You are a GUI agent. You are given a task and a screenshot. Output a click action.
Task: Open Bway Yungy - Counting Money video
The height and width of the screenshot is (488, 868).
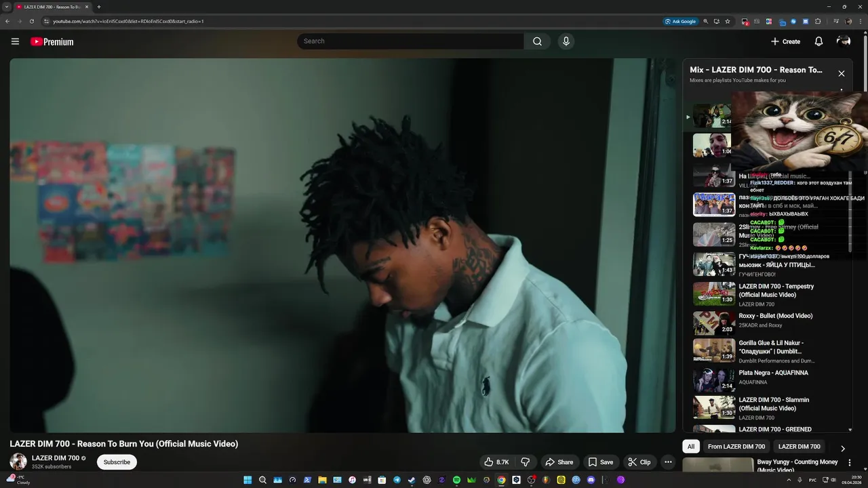tap(797, 466)
